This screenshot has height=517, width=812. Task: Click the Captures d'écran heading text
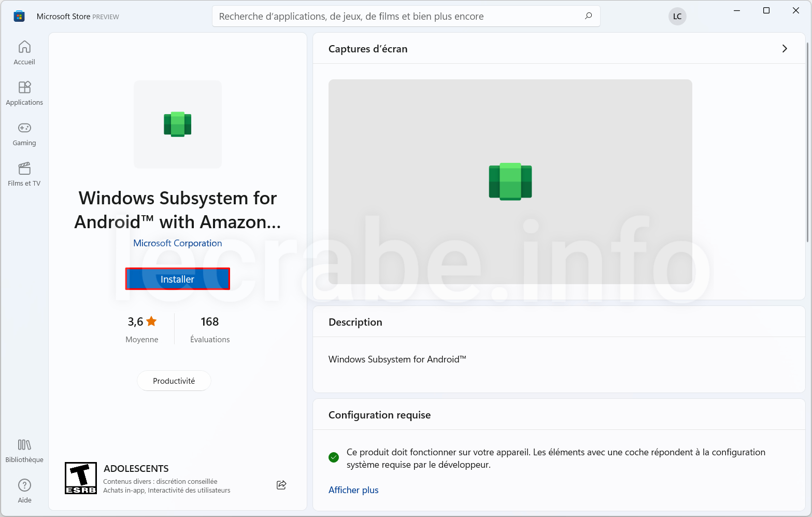point(368,49)
